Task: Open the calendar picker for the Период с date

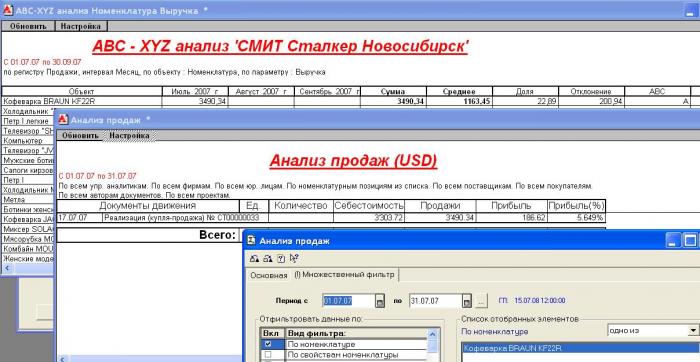Action: [x=380, y=301]
